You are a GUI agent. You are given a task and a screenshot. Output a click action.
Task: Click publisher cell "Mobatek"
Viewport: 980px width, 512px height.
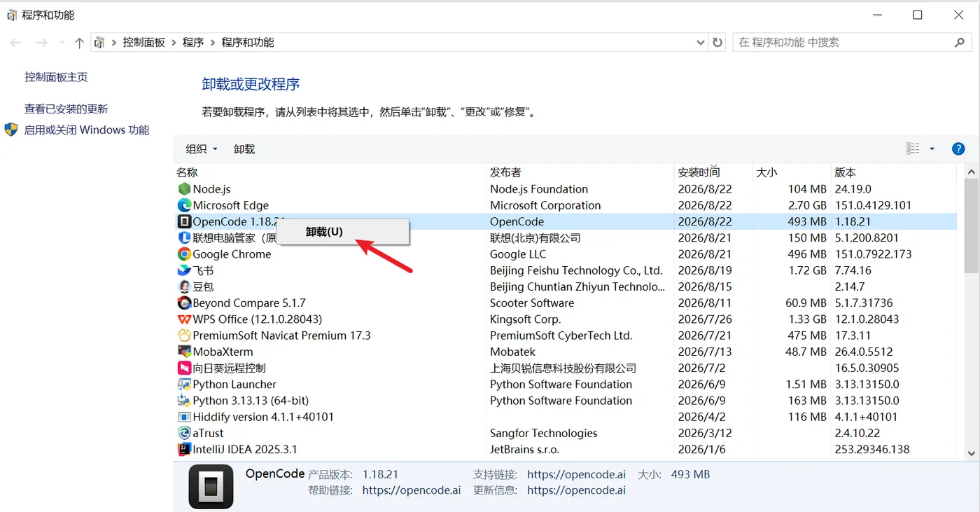click(512, 352)
